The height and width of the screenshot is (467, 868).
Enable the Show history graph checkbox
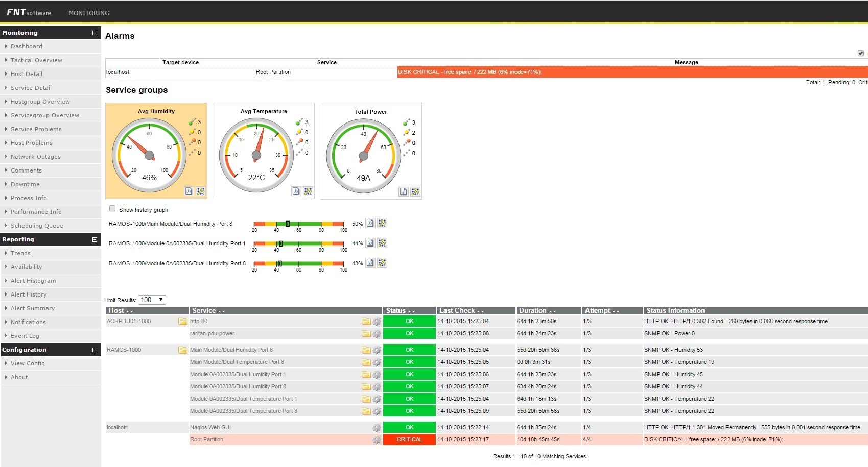[x=112, y=209]
